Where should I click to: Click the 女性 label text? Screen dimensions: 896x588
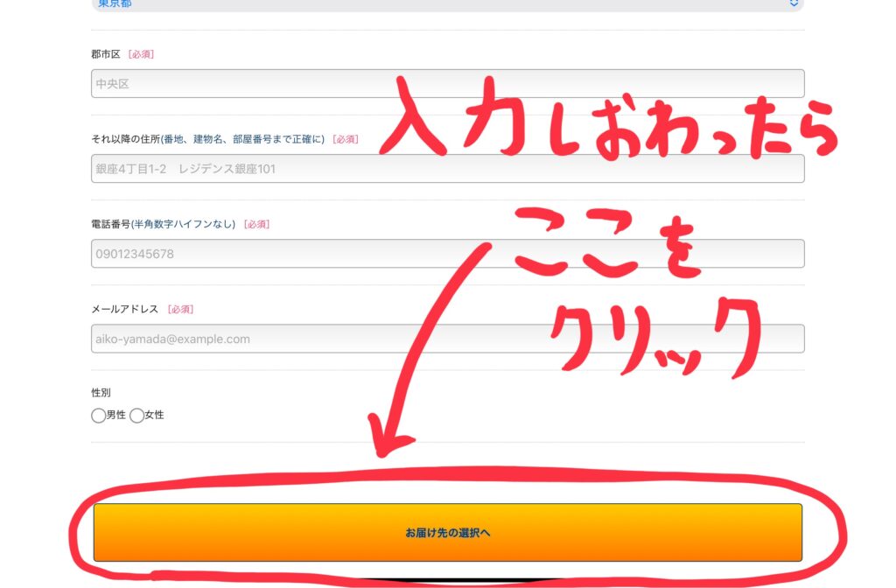pyautogui.click(x=155, y=416)
